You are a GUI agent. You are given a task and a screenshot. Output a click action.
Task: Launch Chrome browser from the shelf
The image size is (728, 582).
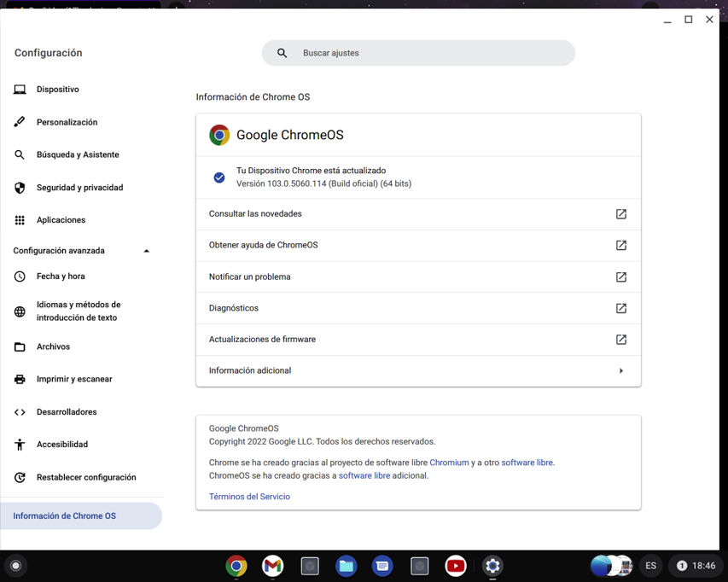236,566
